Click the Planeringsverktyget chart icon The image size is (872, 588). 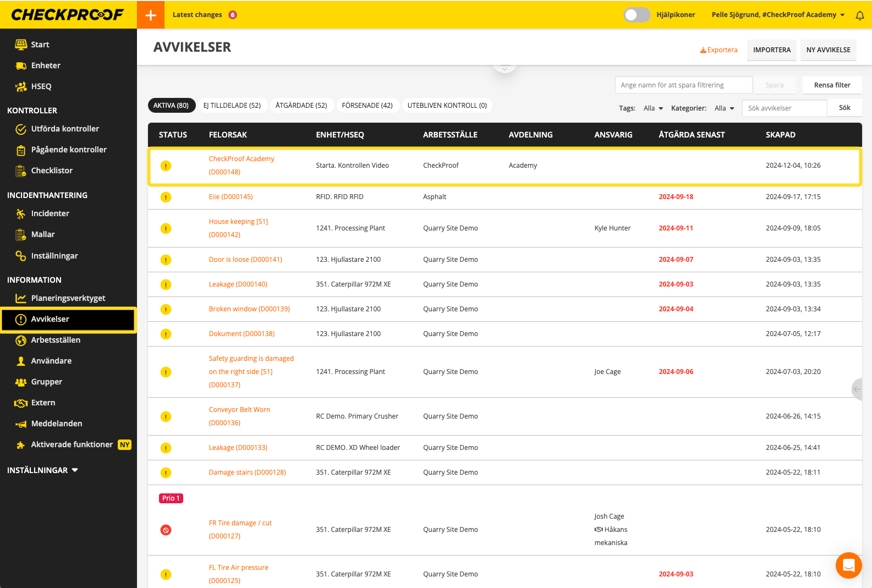pos(21,298)
